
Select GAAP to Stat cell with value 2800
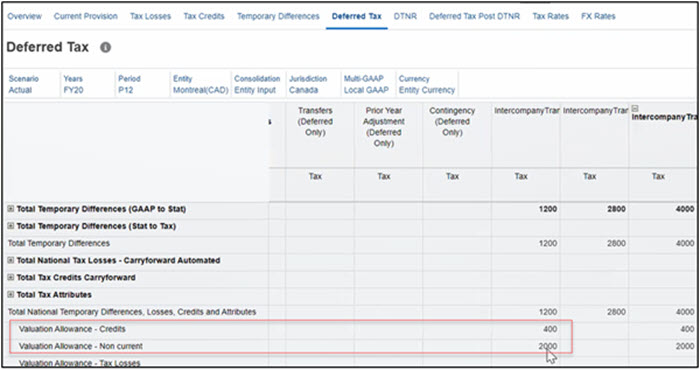tap(616, 209)
